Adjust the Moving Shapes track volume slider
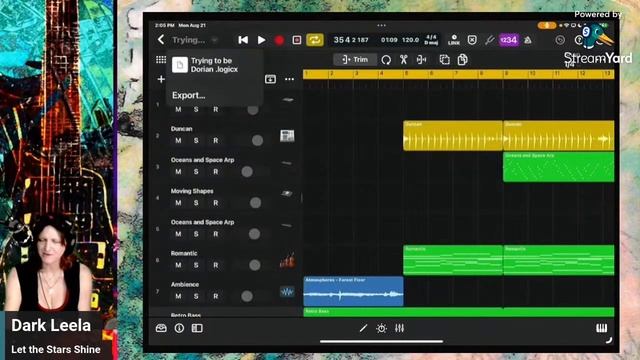 pyautogui.click(x=256, y=203)
